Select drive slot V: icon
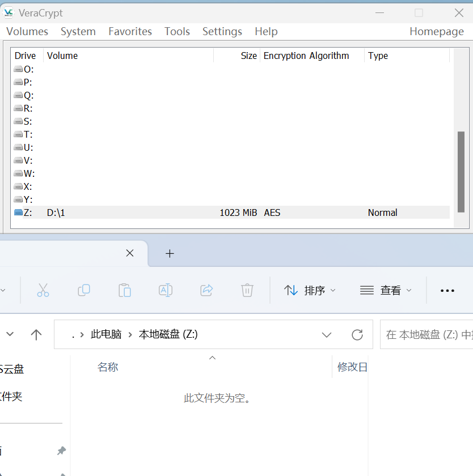Image resolution: width=473 pixels, height=476 pixels. pos(18,160)
